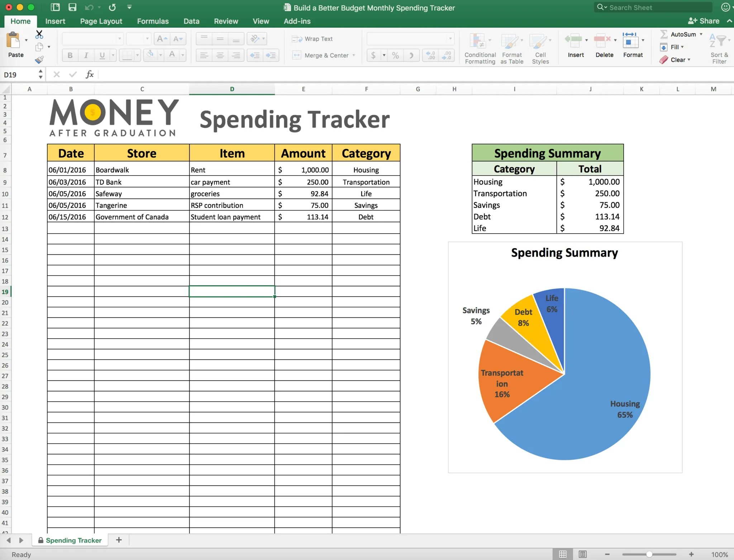The height and width of the screenshot is (560, 734).
Task: Click the zoom slider handle
Action: click(649, 554)
